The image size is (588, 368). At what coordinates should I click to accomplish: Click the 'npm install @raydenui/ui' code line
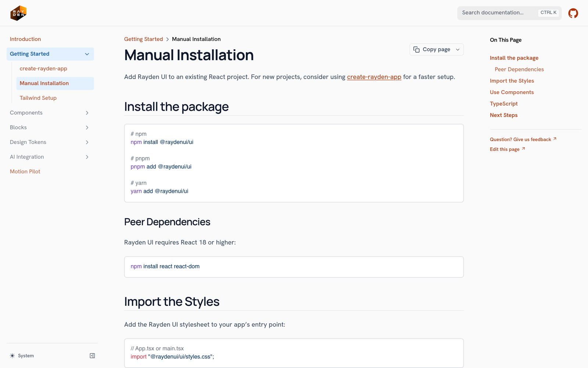point(162,142)
